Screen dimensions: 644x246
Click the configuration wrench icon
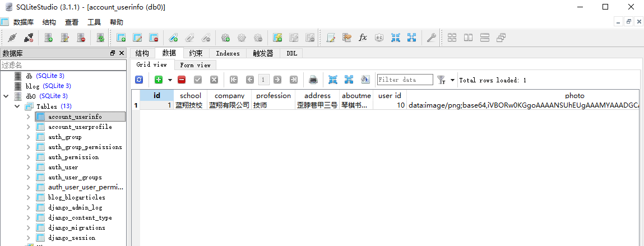click(x=431, y=38)
